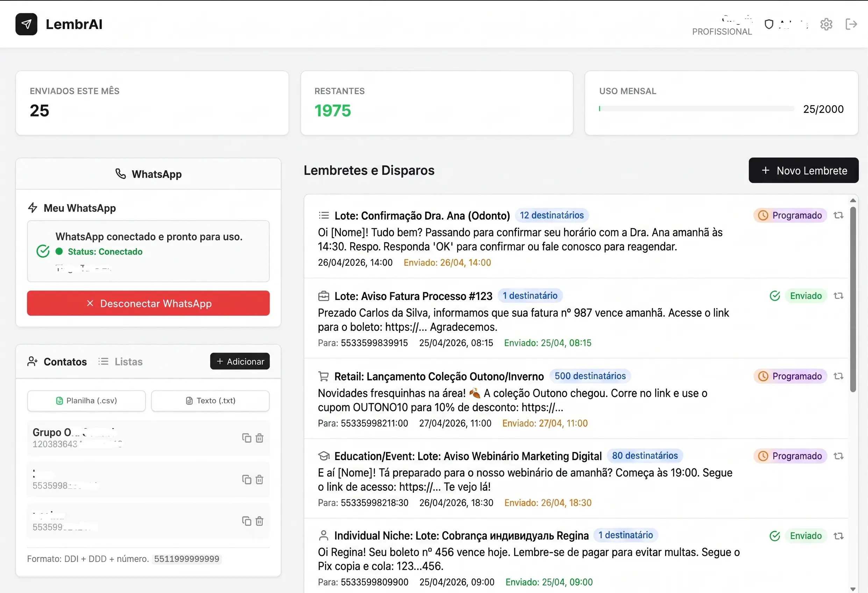Click the person icon on Cobrança Regina
Screen dimensions: 868x593
[323, 536]
